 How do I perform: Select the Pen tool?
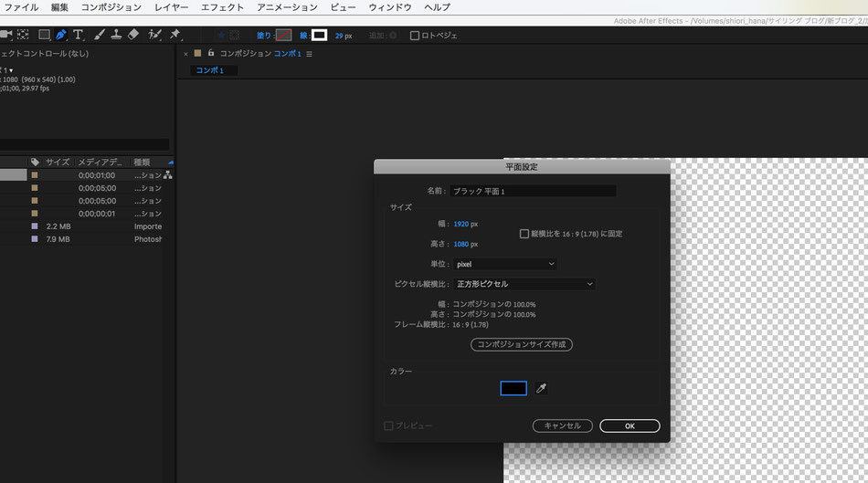coord(61,35)
